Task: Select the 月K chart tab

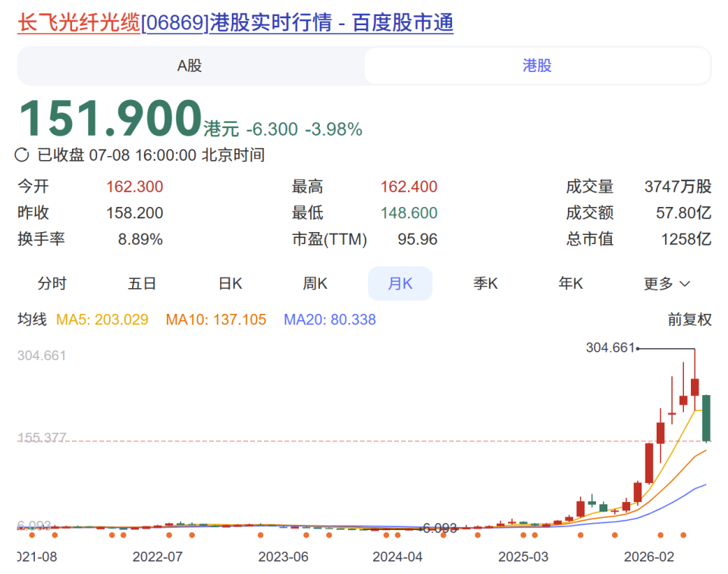Action: point(400,284)
